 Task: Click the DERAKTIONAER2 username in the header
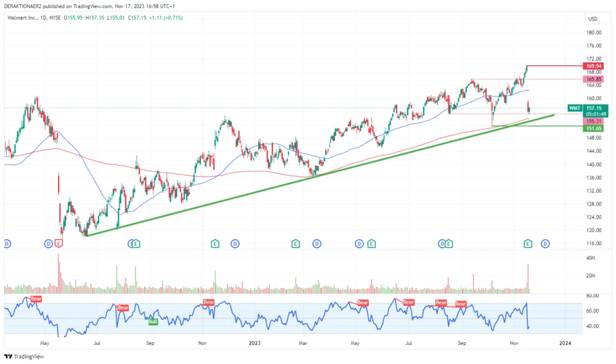23,6
